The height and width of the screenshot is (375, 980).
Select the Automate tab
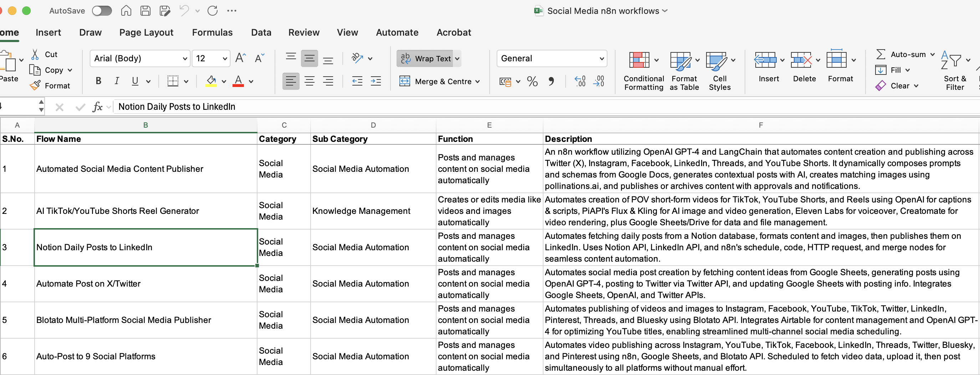(397, 33)
